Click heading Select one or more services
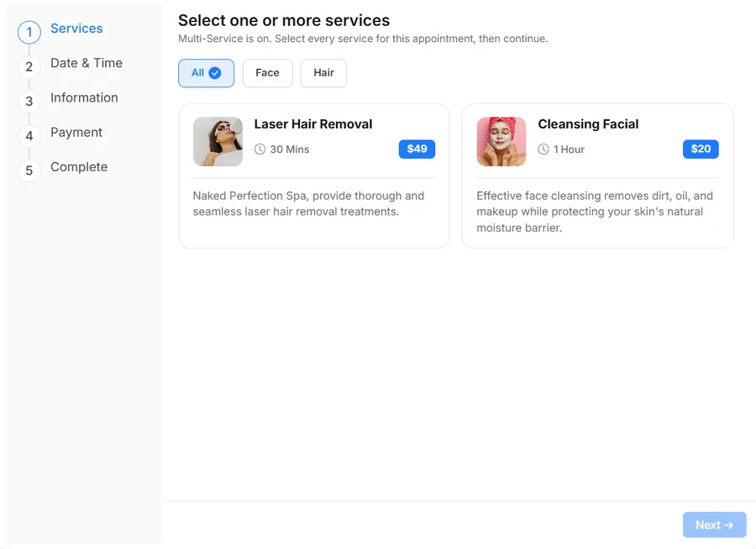Image resolution: width=756 pixels, height=549 pixels. pos(284,21)
